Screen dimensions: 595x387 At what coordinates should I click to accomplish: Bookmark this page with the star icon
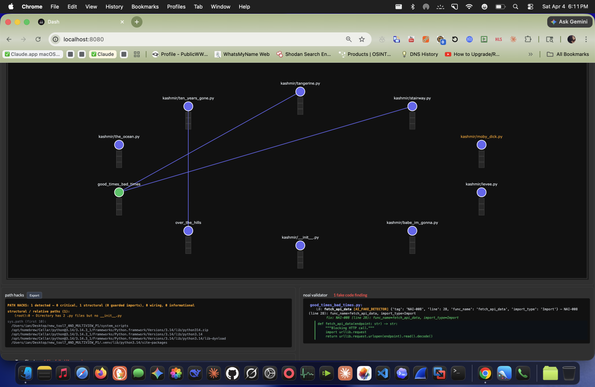pyautogui.click(x=362, y=39)
